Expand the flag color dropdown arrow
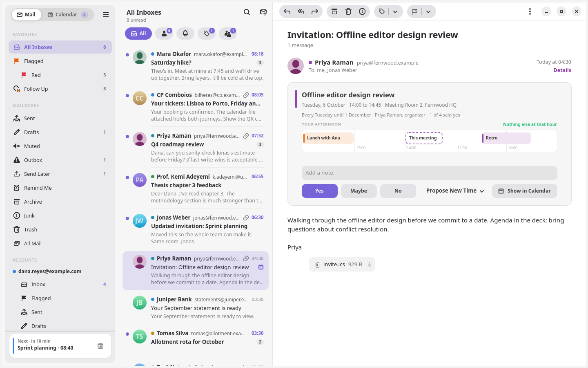 pos(428,11)
